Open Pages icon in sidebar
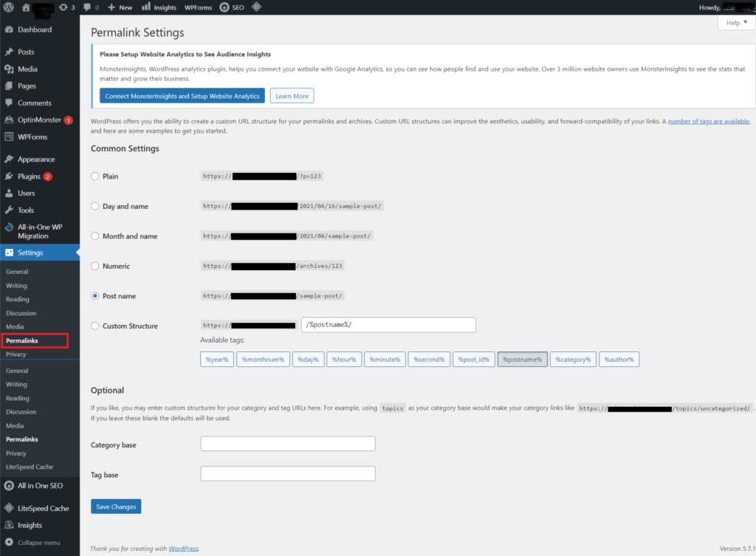The height and width of the screenshot is (556, 756). [x=9, y=86]
